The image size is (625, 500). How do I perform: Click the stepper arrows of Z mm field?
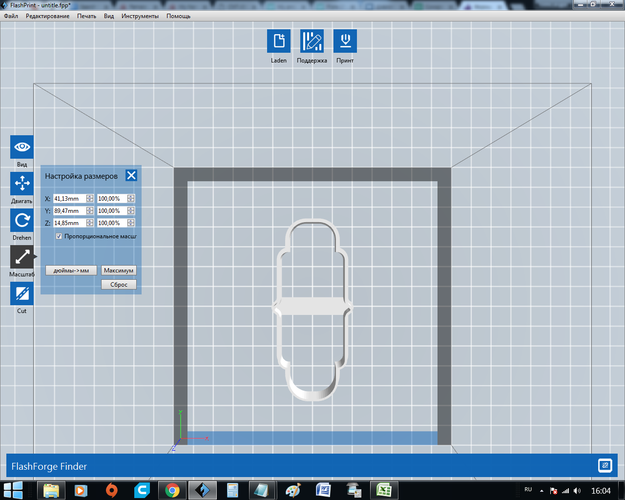coord(90,223)
